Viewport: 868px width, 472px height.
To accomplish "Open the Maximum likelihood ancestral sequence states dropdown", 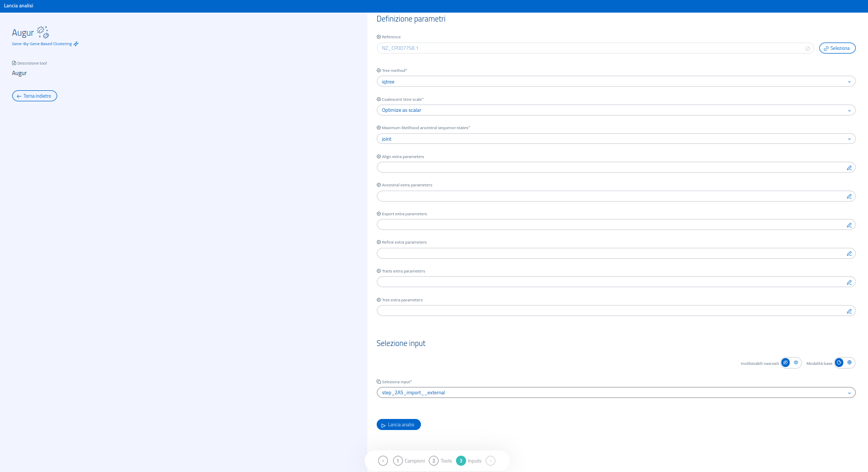I will (616, 139).
